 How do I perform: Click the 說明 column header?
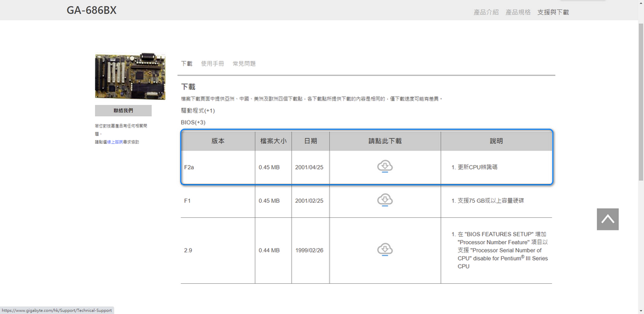coord(496,141)
